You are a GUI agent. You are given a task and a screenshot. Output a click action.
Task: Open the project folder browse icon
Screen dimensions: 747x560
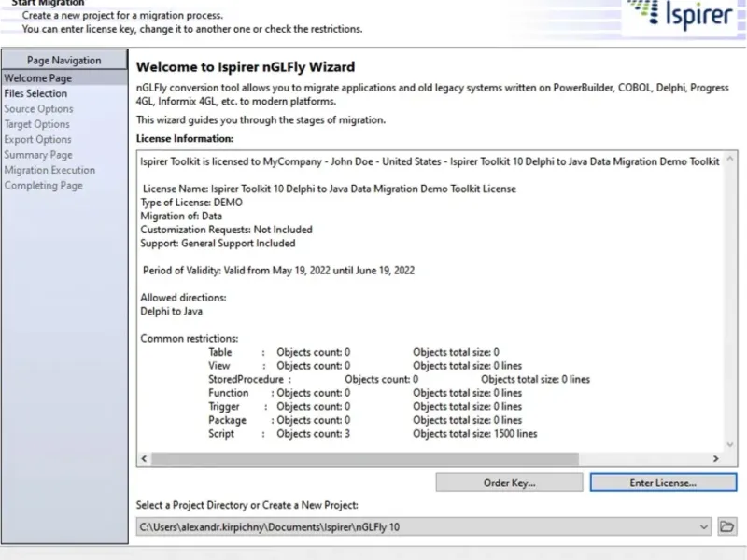point(727,526)
